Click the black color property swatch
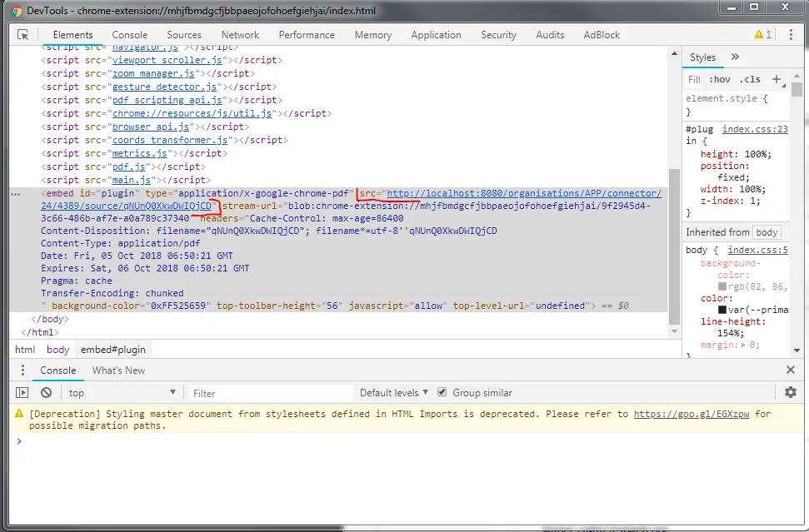Screen dimensions: 809x532 pyautogui.click(x=722, y=310)
